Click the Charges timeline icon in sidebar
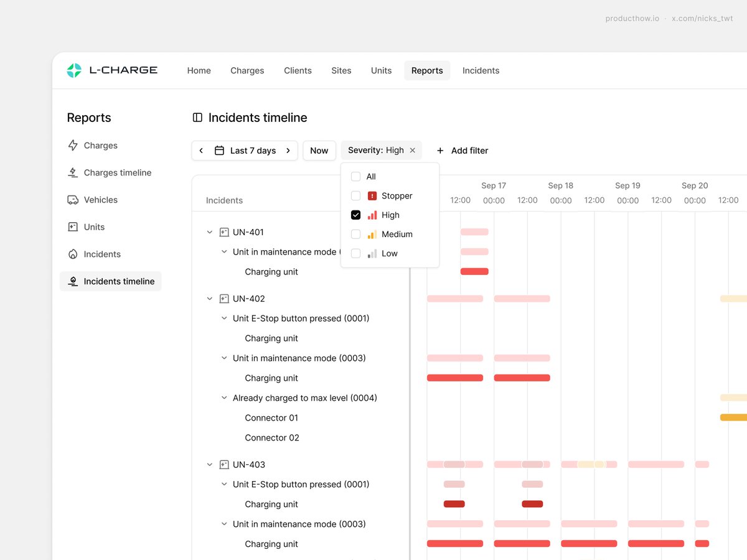This screenshot has width=747, height=560. (73, 173)
